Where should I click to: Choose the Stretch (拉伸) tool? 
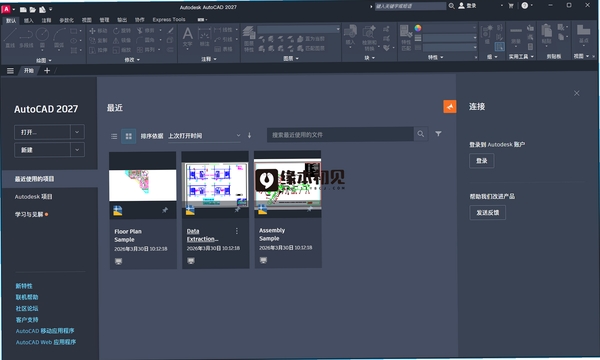(x=98, y=50)
